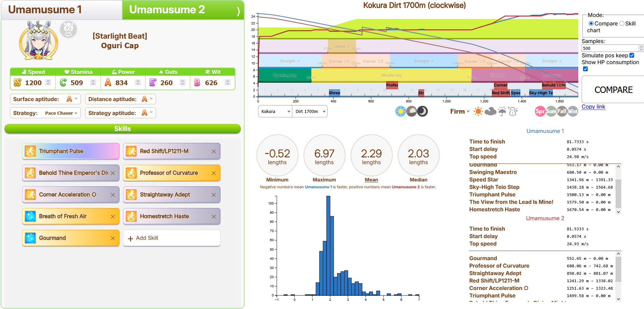Image resolution: width=644 pixels, height=309 pixels.
Task: Click Breath of Fresh Air skill icon
Action: click(x=30, y=216)
